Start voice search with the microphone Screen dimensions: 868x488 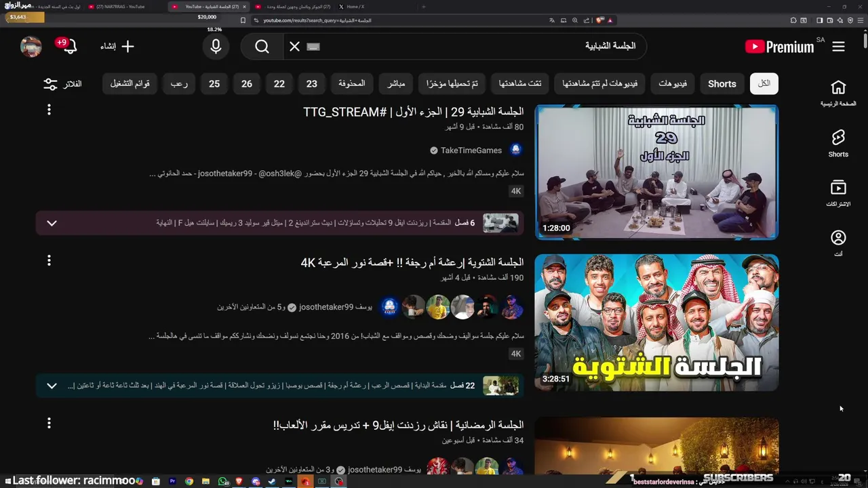coord(216,47)
